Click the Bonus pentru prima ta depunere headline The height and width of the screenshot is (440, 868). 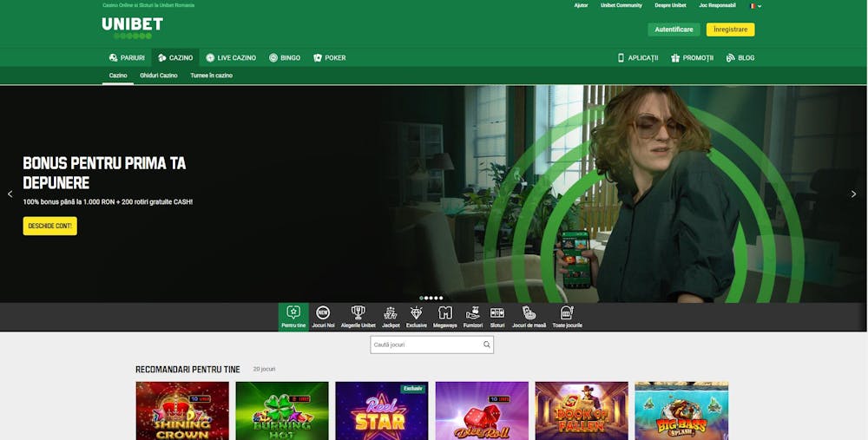[104, 173]
